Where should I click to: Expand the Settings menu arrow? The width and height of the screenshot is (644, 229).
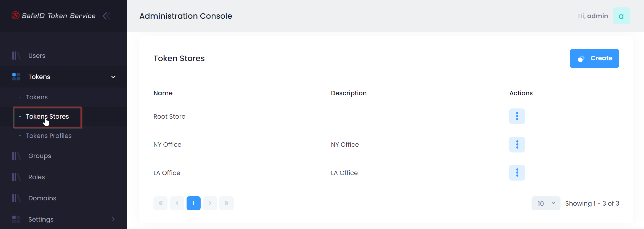[x=113, y=219]
